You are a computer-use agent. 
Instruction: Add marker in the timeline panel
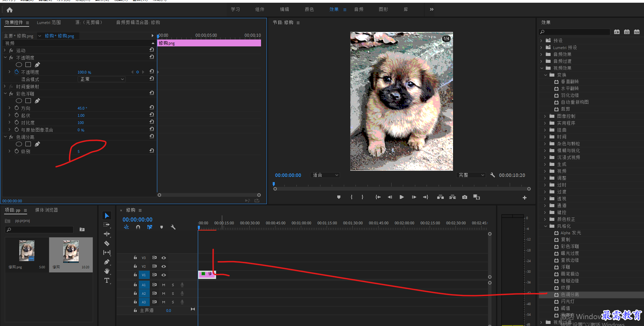point(161,227)
